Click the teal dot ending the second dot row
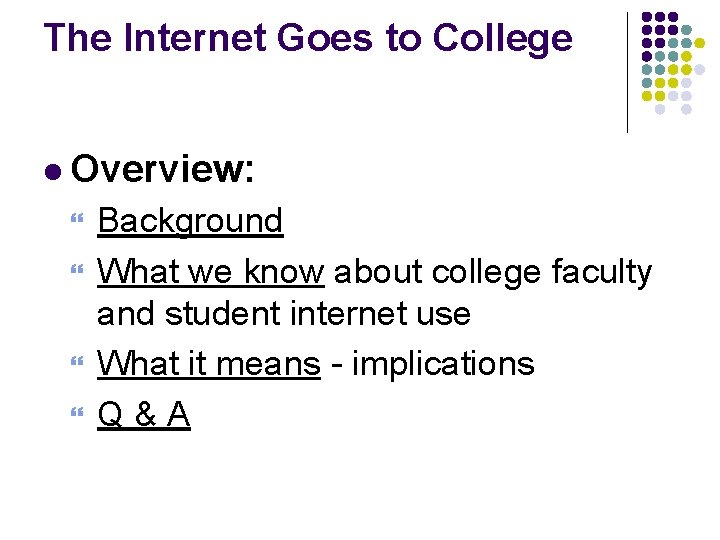720x540 pixels. [x=686, y=30]
